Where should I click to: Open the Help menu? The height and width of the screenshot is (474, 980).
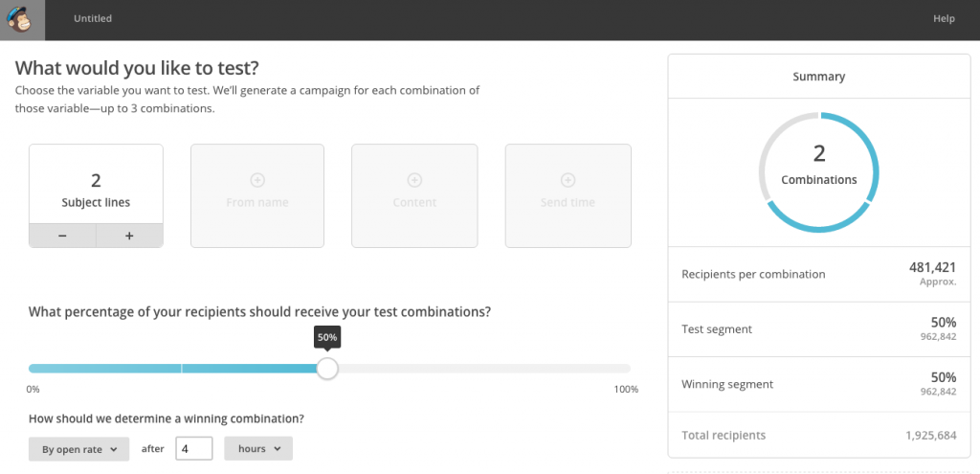pos(944,19)
